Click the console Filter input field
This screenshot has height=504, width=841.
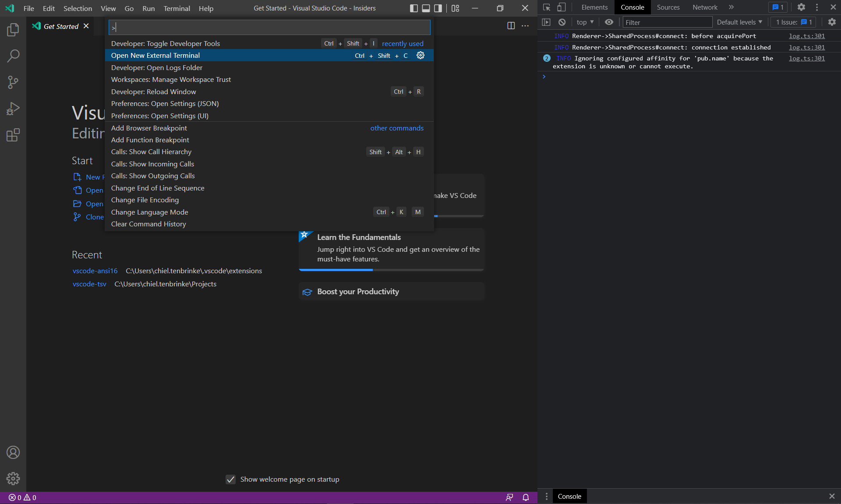click(x=667, y=22)
